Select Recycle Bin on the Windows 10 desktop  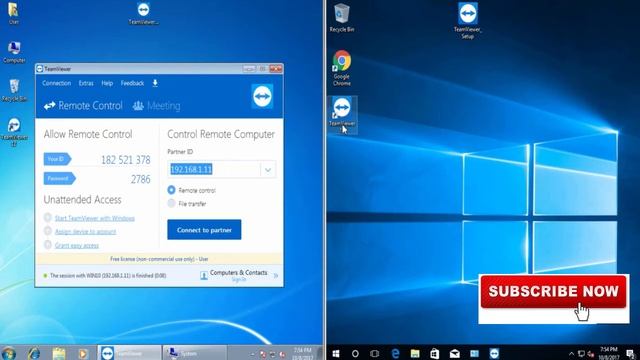coord(342,18)
